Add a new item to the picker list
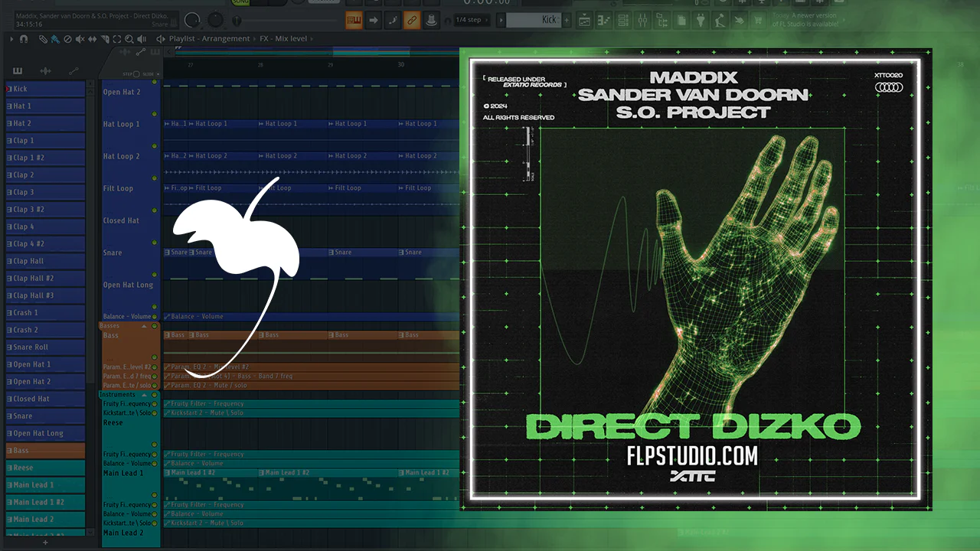This screenshot has height=551, width=980. (x=45, y=542)
